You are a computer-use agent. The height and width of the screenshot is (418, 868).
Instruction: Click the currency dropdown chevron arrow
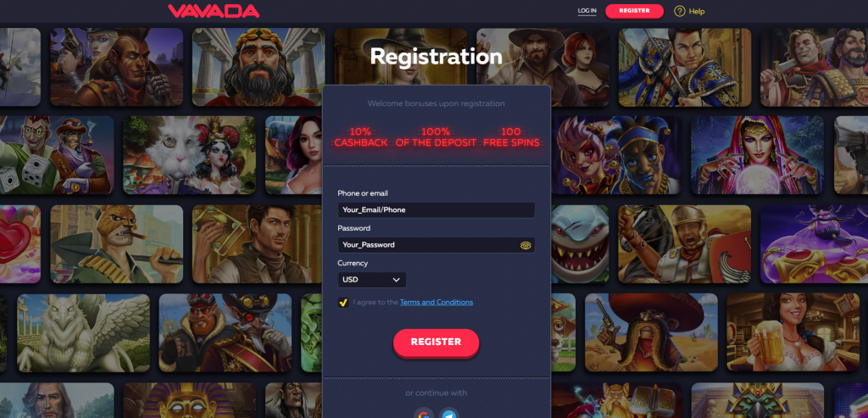[396, 280]
